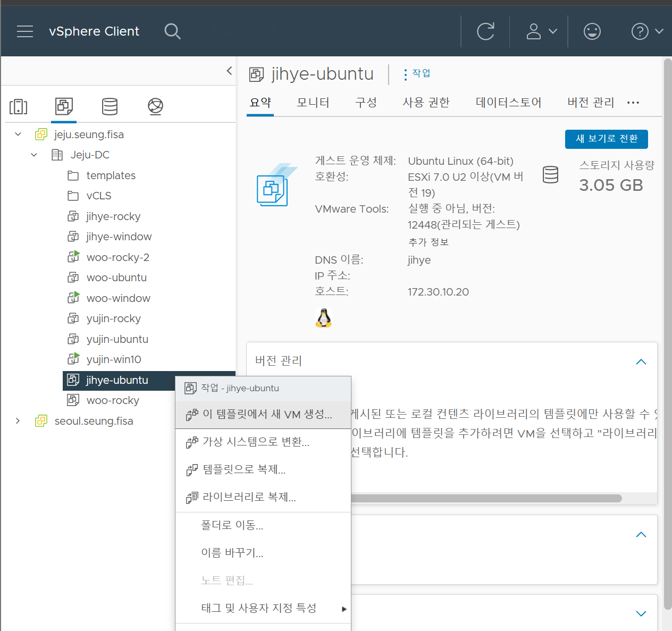672x631 pixels.
Task: Switch to the 사용 권한 tab
Action: tap(426, 102)
